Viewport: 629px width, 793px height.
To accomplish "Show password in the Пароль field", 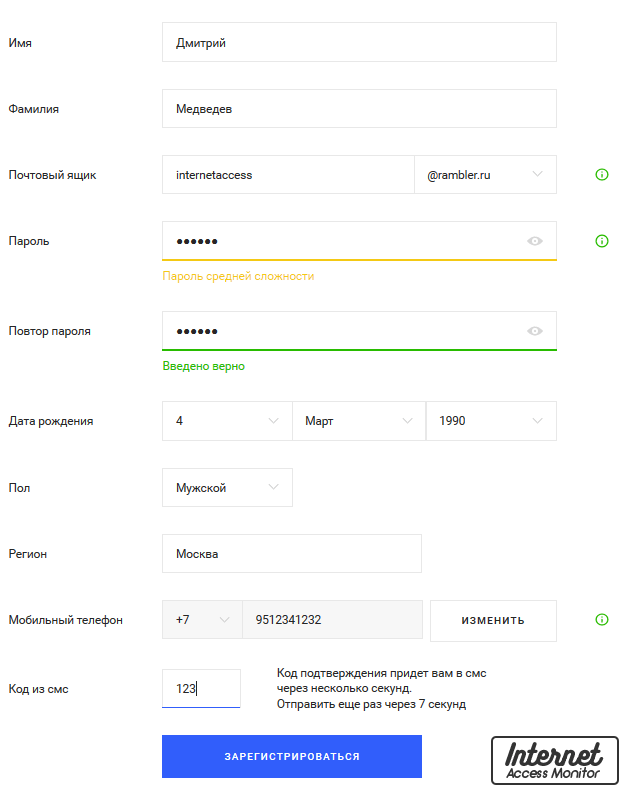I will click(535, 241).
